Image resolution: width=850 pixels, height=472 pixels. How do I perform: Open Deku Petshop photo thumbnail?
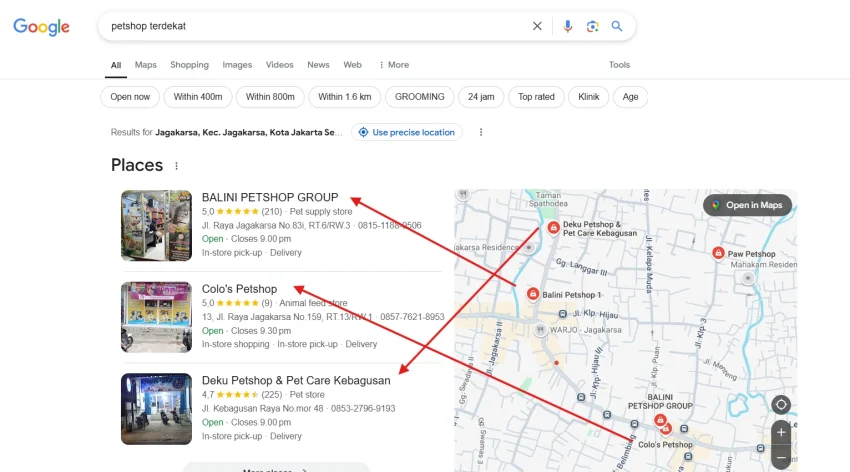pos(156,409)
